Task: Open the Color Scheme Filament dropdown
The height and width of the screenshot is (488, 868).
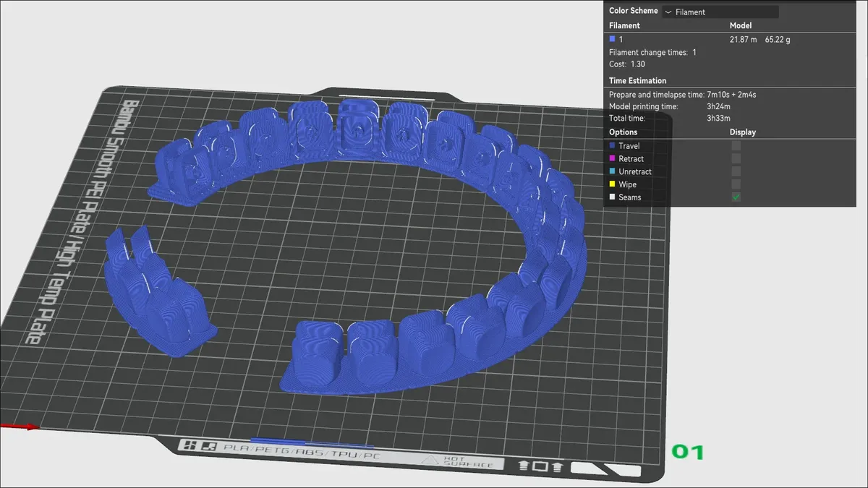Action: coord(720,12)
